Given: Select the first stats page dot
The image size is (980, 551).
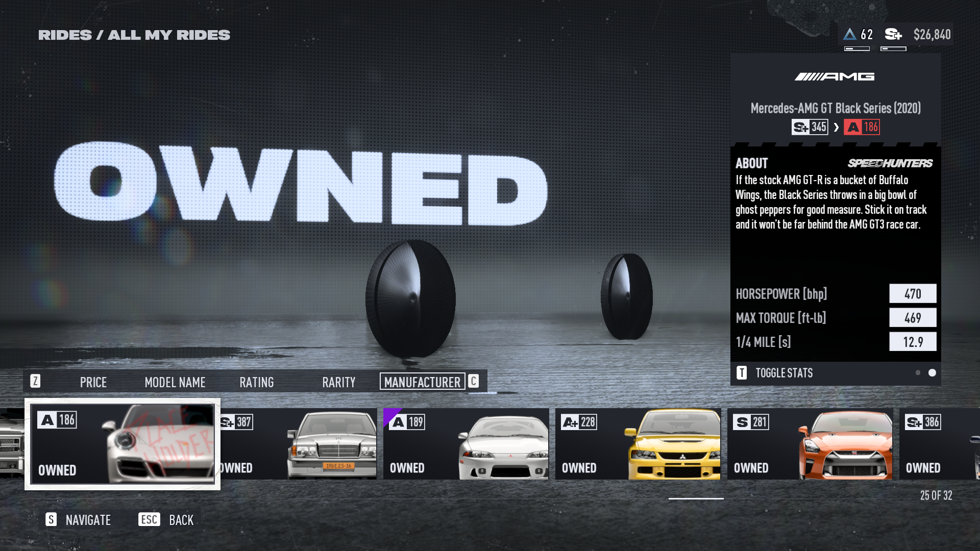Looking at the screenshot, I should coord(918,373).
